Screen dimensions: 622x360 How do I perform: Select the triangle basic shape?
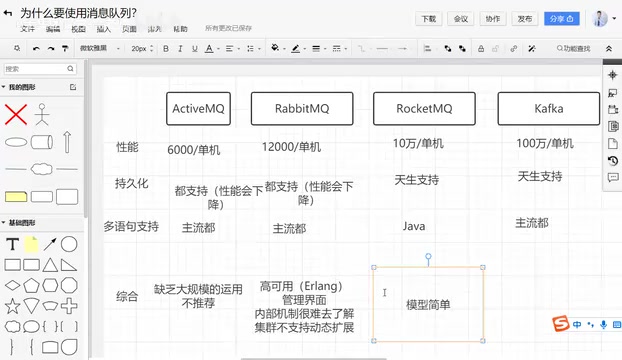(x=50, y=265)
